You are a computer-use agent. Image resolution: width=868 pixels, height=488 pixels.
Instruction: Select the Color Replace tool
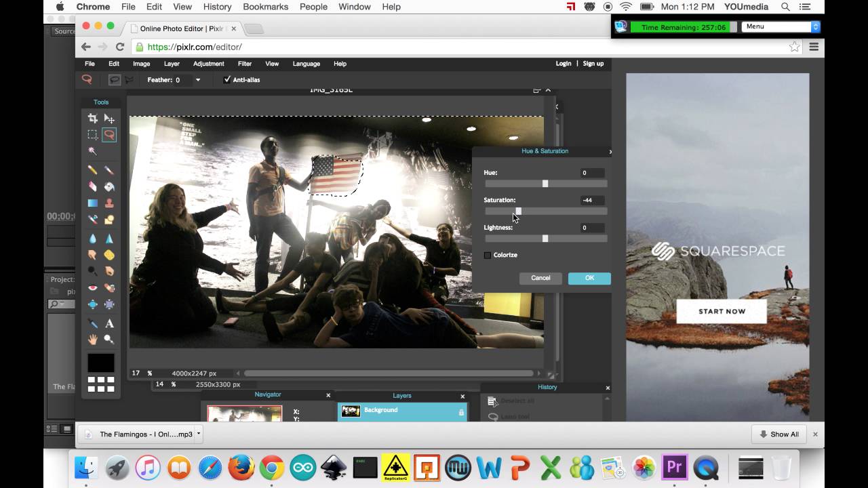click(x=93, y=220)
